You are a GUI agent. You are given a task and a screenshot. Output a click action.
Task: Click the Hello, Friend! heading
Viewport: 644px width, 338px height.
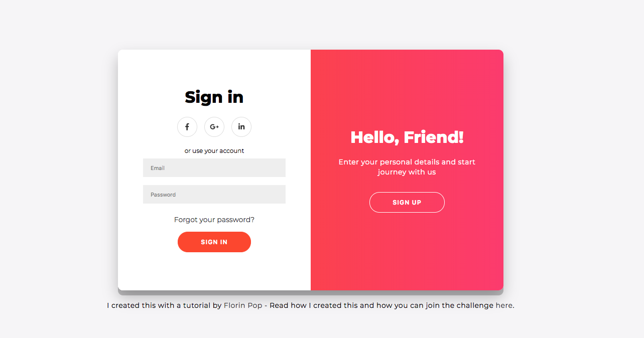(x=407, y=136)
